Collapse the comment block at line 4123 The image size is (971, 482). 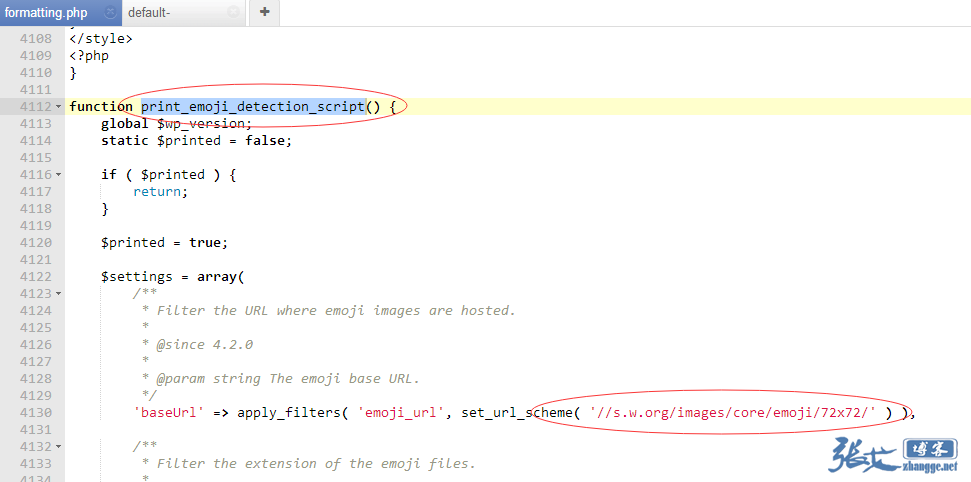click(58, 294)
